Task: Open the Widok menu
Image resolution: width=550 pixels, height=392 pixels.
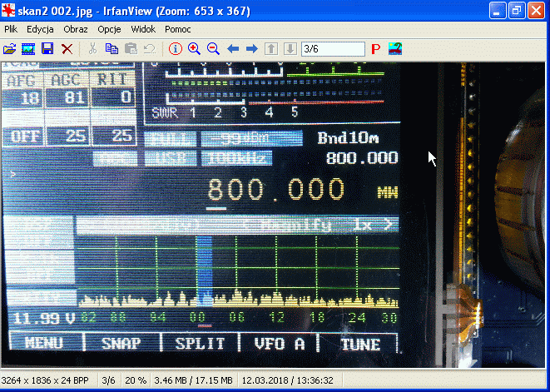Action: pos(143,29)
